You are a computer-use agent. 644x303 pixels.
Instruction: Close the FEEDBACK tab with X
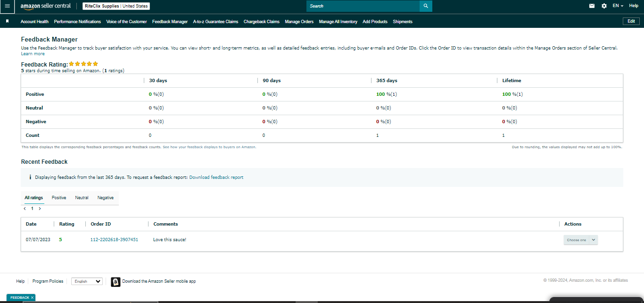(32, 298)
